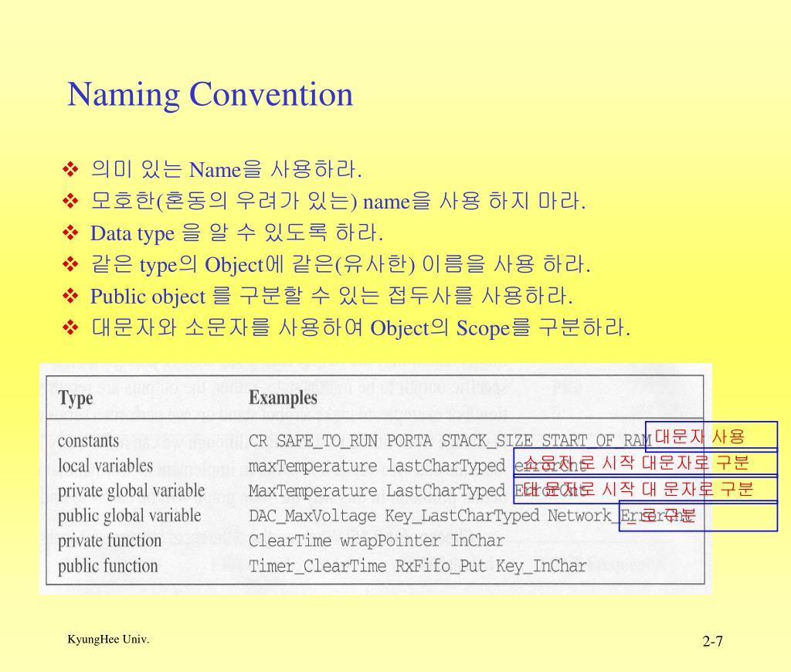Click the "private global variable" row label
Image resolution: width=791 pixels, height=672 pixels.
(x=131, y=491)
